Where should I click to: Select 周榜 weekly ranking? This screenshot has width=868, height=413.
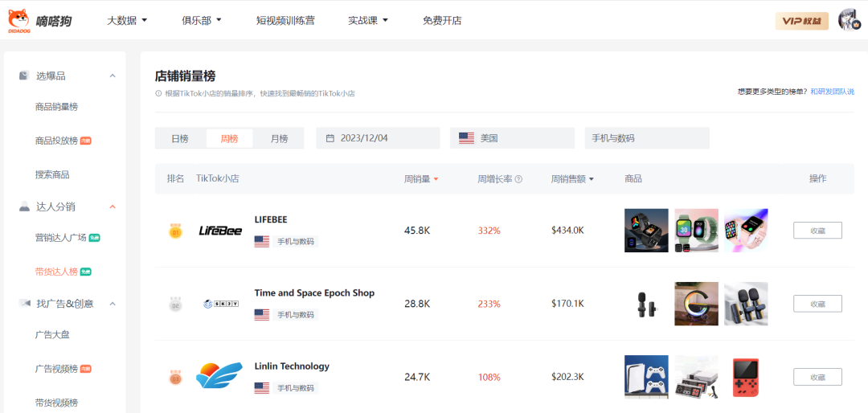pyautogui.click(x=229, y=138)
